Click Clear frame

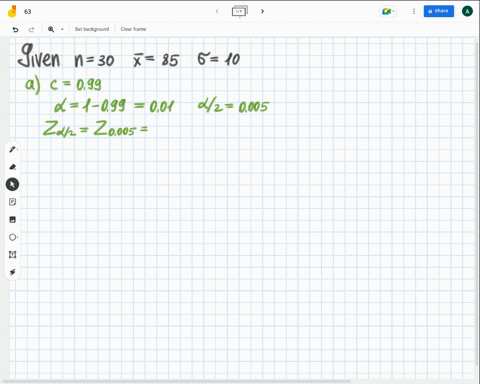tap(133, 29)
